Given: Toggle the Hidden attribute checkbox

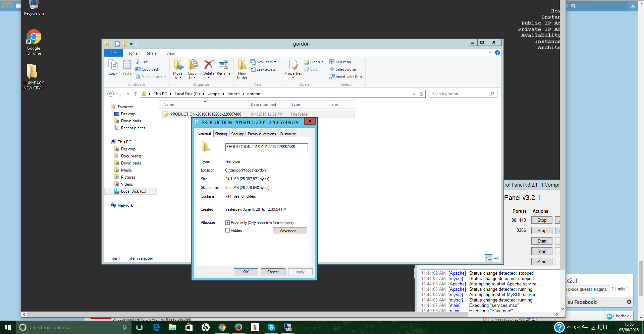Looking at the screenshot, I should point(228,230).
